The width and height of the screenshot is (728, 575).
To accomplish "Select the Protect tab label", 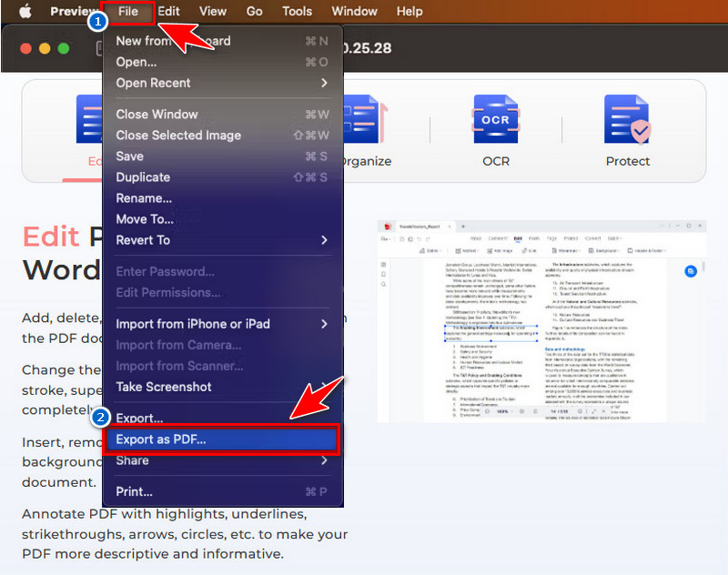I will 628,161.
